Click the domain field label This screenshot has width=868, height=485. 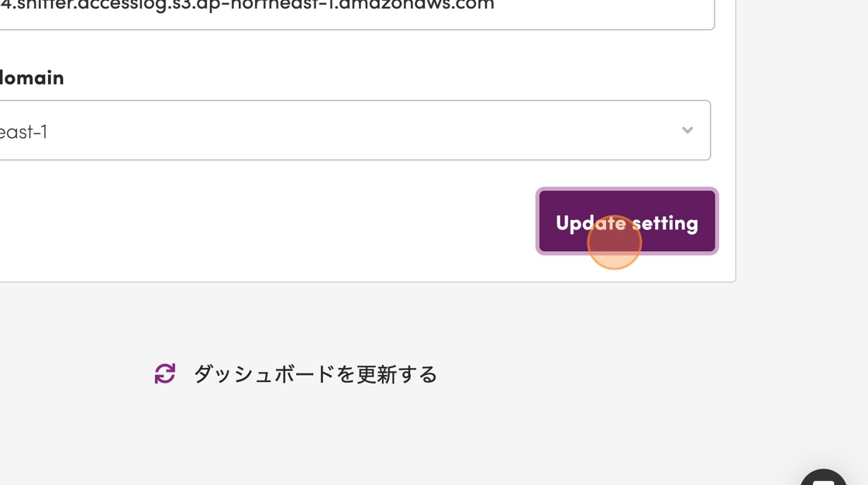(32, 77)
